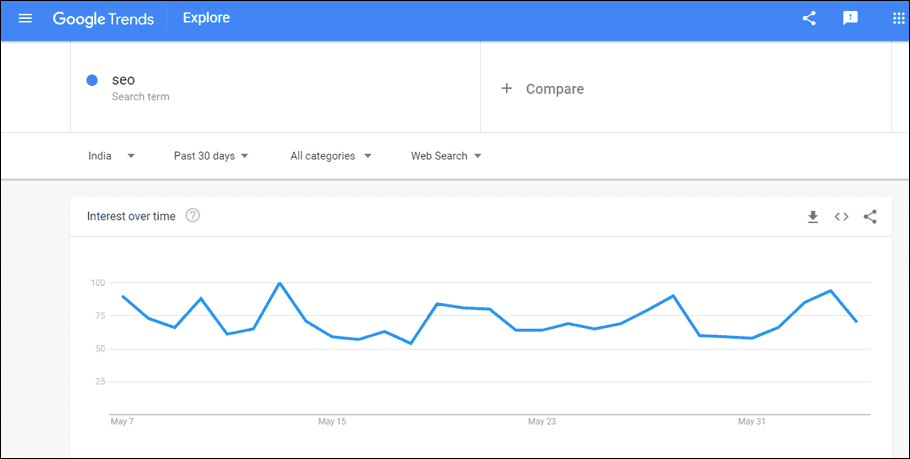Click the plus icon beside Compare
The image size is (910, 459).
click(507, 89)
